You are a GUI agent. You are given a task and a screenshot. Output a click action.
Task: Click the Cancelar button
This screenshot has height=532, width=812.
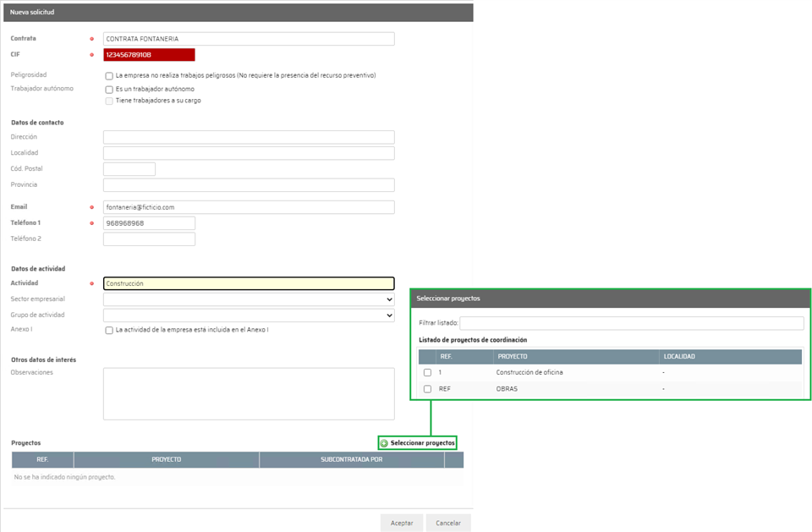pos(448,523)
